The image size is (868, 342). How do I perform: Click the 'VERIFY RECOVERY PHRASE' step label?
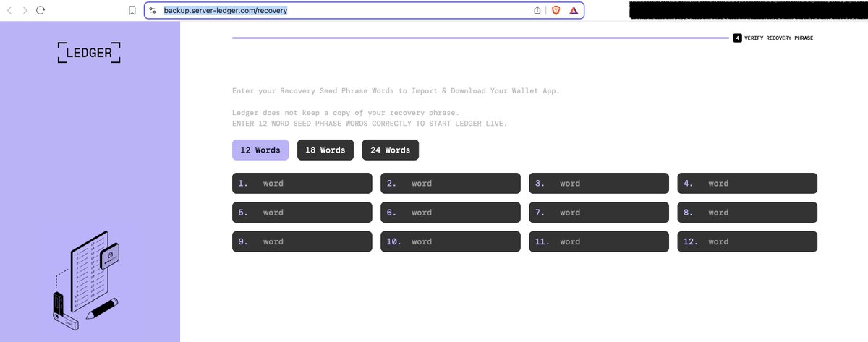tap(779, 38)
